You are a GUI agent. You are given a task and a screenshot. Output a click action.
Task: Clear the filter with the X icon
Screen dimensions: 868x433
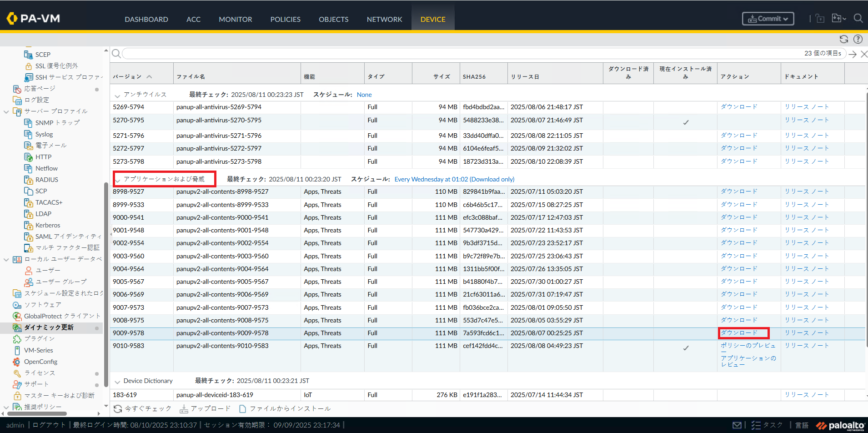pos(864,54)
